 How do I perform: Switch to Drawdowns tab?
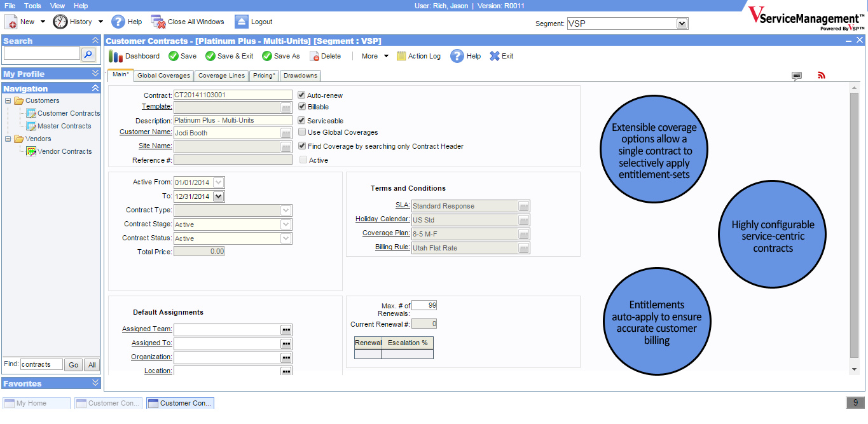[x=300, y=76]
